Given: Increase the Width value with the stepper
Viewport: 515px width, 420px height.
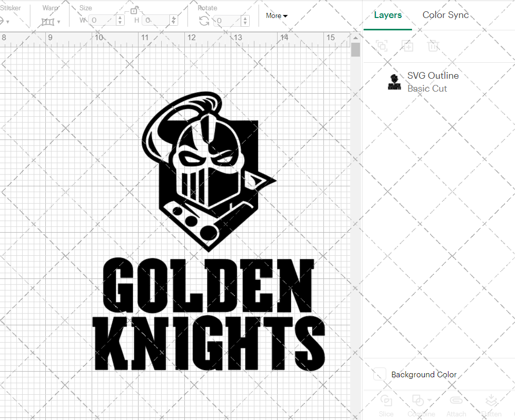Looking at the screenshot, I should click(120, 17).
